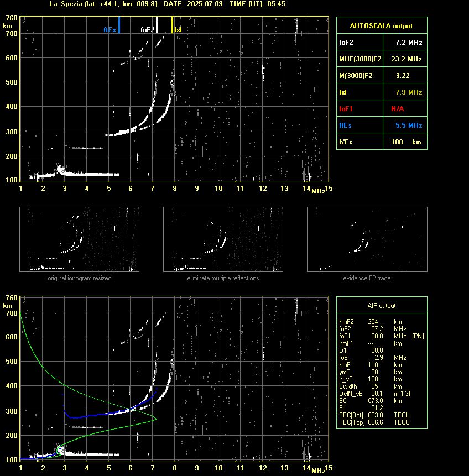
Task: Click the white foF2 label text in top ionogram
Action: (148, 30)
